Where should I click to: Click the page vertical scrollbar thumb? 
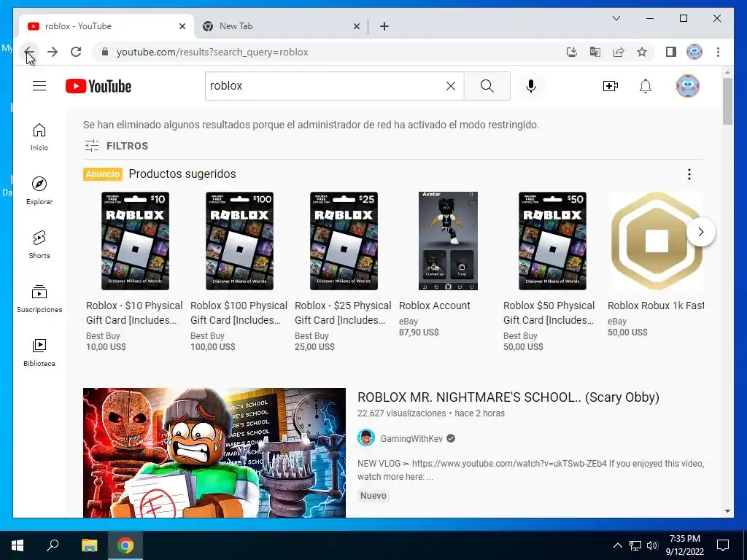(727, 101)
